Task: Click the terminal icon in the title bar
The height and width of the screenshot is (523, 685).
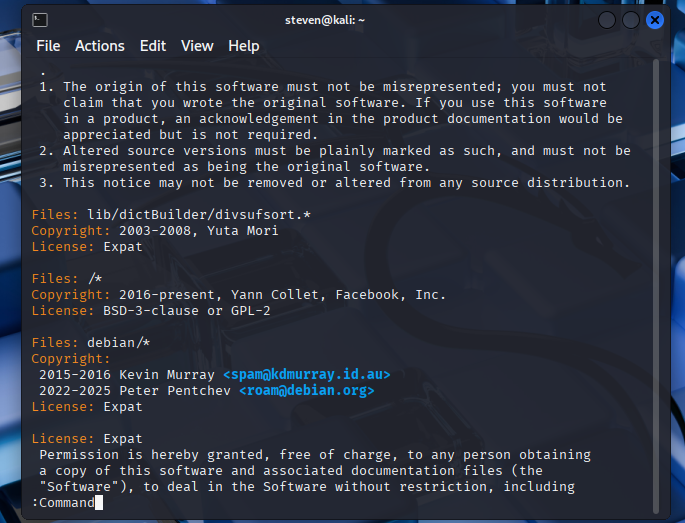Action: point(40,19)
